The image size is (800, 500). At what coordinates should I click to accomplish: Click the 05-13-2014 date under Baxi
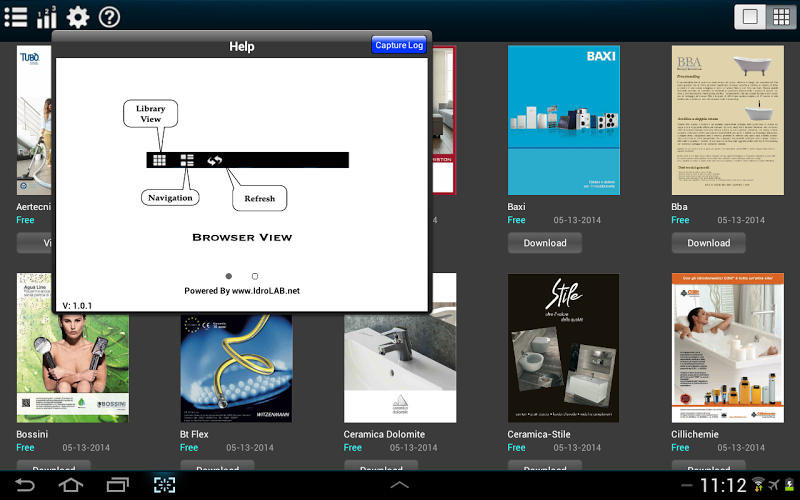click(577, 220)
